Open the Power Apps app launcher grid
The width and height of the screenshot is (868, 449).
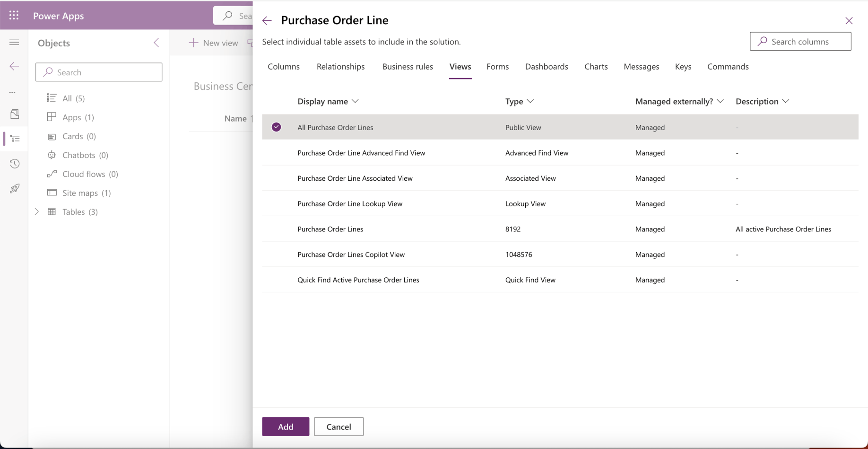[14, 16]
